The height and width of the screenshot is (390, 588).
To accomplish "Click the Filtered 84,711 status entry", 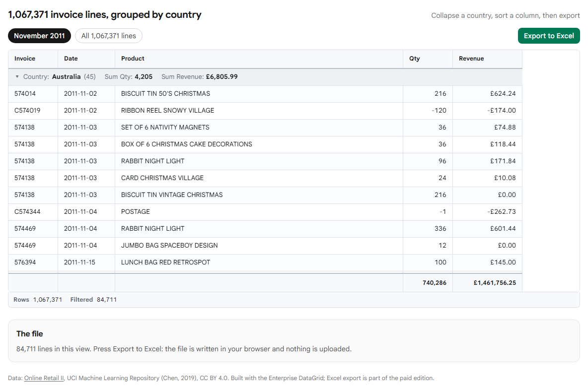I will [x=93, y=300].
